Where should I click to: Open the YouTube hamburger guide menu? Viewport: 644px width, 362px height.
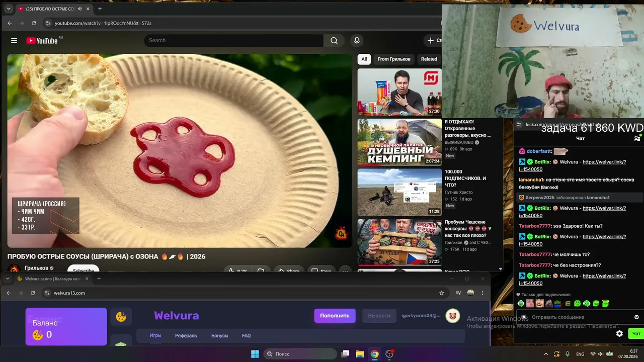(x=14, y=41)
